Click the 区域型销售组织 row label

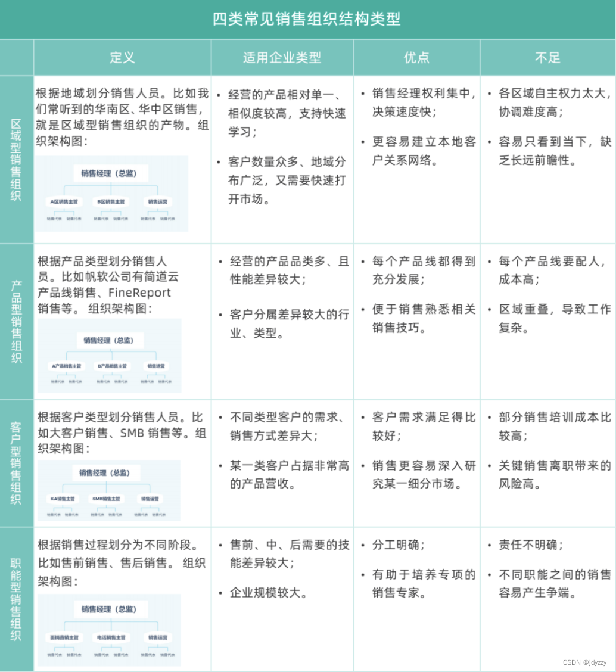16,160
